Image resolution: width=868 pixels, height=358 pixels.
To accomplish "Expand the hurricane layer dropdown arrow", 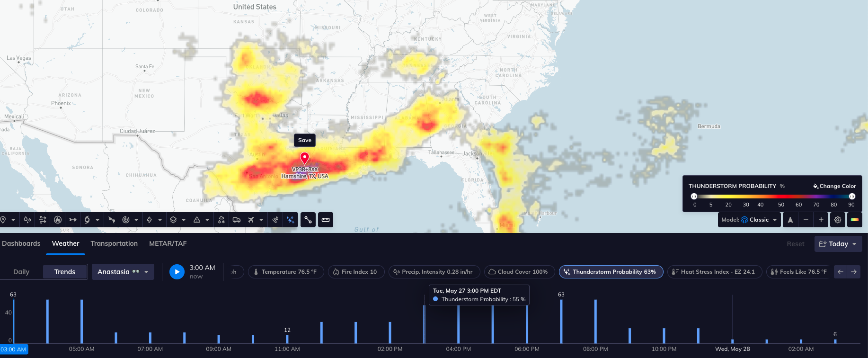I will [97, 220].
